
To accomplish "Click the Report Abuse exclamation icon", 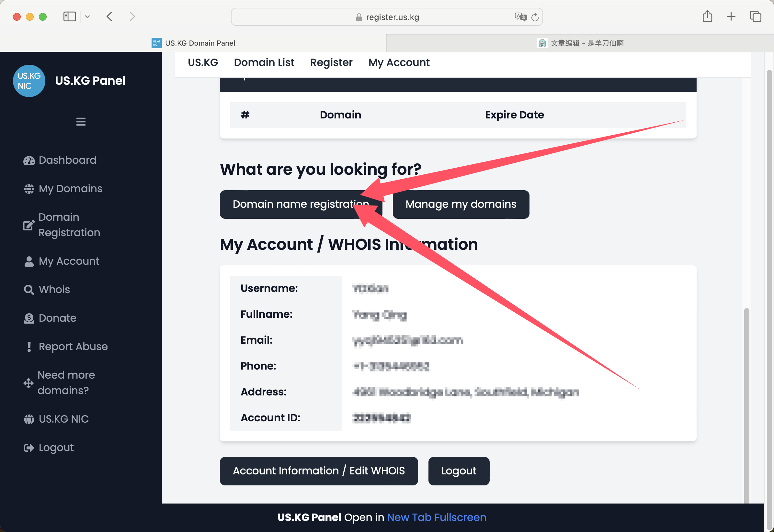I will 29,347.
